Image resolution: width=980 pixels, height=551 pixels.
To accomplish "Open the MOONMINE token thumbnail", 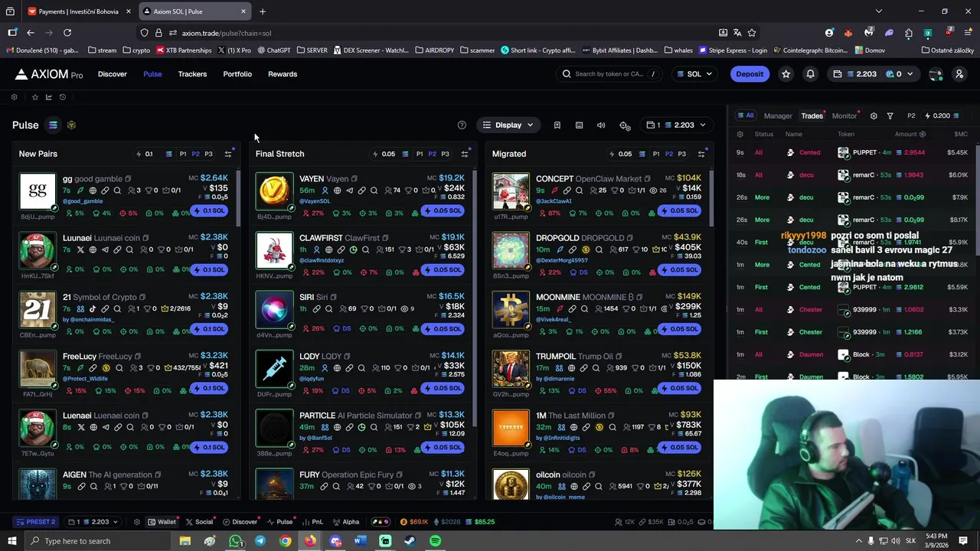I will point(511,310).
